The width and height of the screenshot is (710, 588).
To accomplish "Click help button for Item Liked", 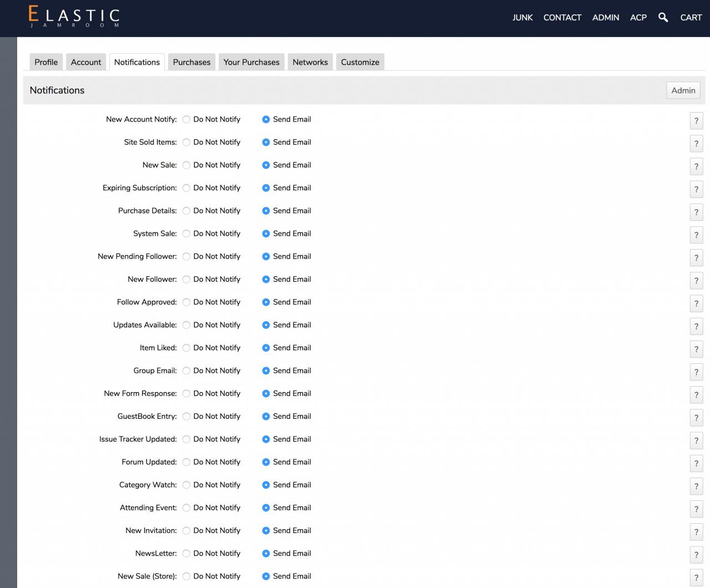I will click(696, 349).
